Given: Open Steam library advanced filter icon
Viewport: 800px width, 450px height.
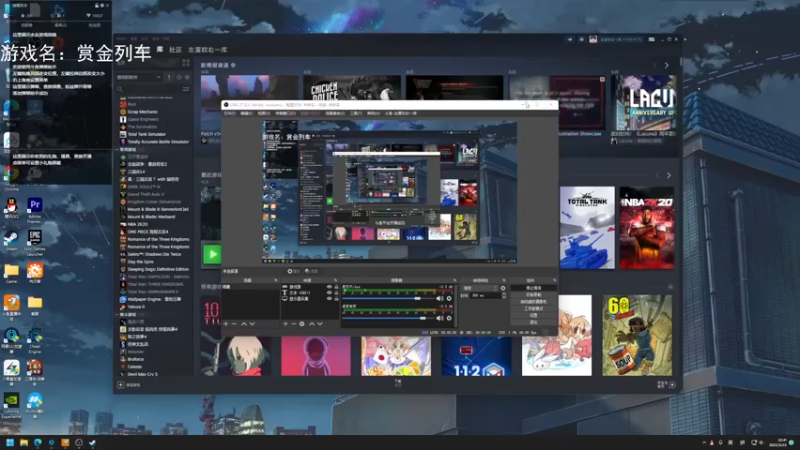Looking at the screenshot, I should 186,89.
